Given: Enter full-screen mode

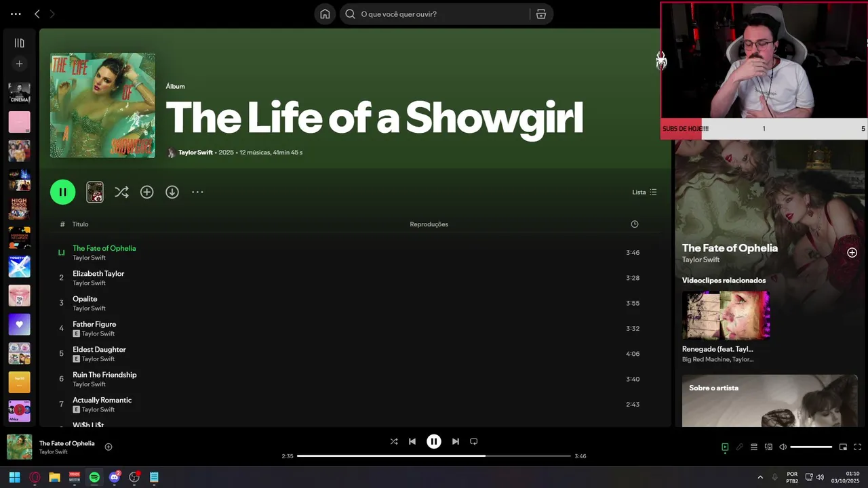Looking at the screenshot, I should pos(858,447).
